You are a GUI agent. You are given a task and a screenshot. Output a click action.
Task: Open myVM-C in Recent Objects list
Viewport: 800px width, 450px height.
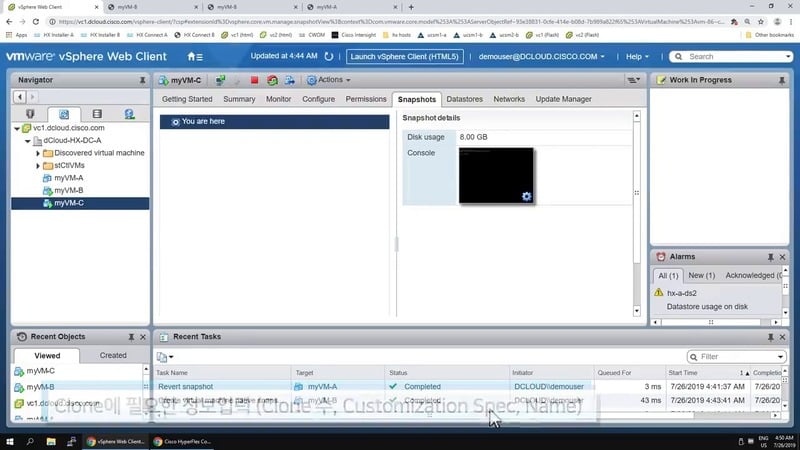(40, 371)
